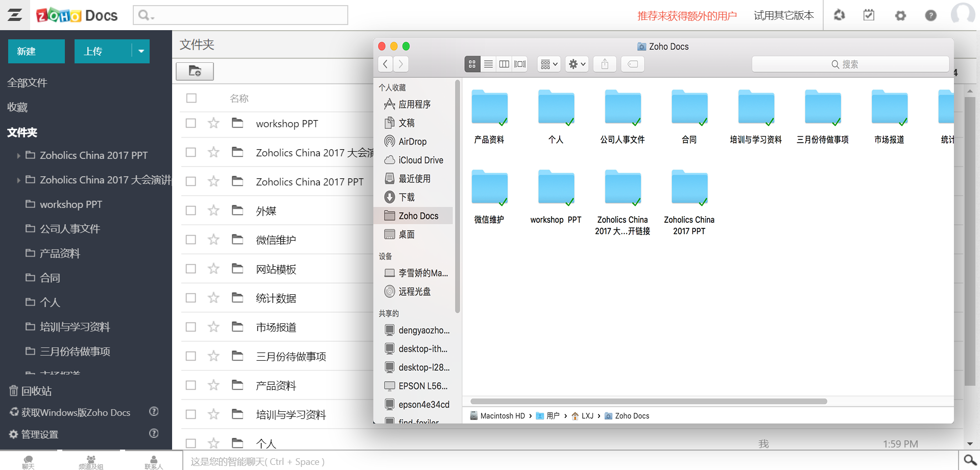Open the help question mark icon
The width and height of the screenshot is (980, 470).
pyautogui.click(x=930, y=16)
